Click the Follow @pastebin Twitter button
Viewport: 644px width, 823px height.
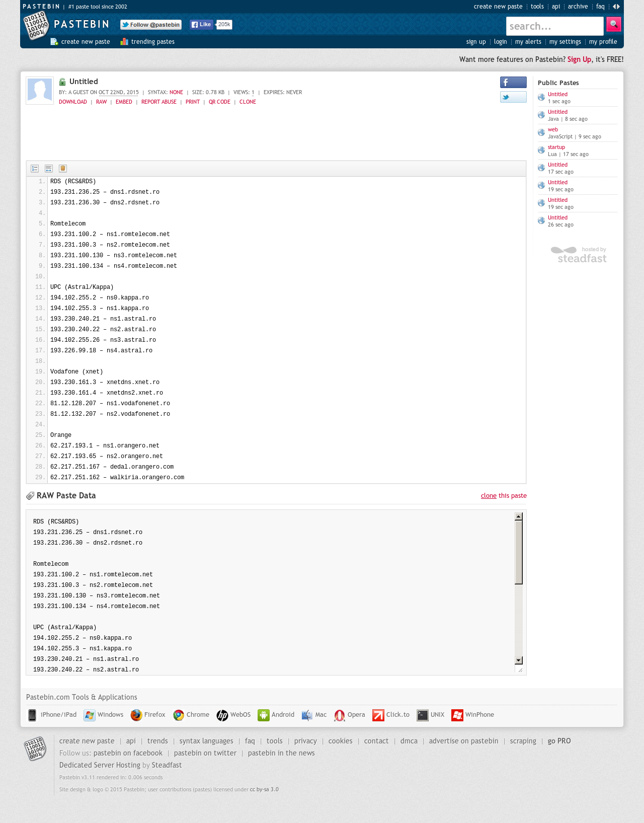pyautogui.click(x=151, y=25)
